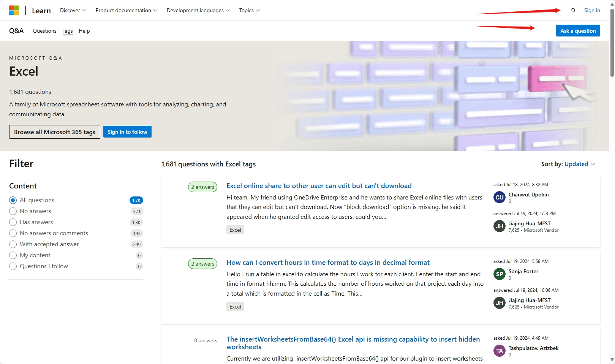Click Jiajing Hua-MFST under second question

[530, 300]
